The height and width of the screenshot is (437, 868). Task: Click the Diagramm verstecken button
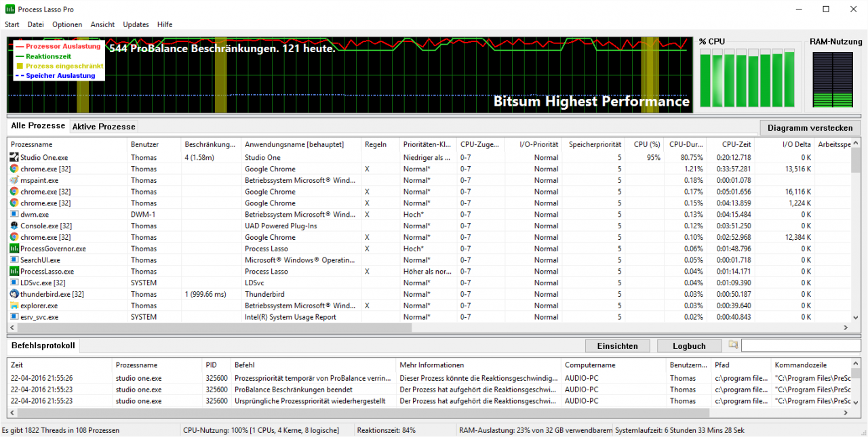click(810, 127)
